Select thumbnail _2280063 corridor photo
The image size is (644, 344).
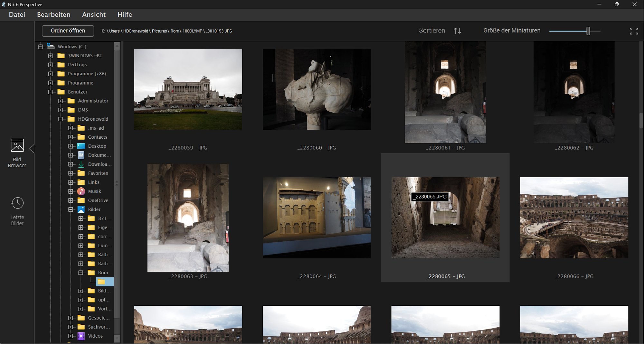click(188, 218)
